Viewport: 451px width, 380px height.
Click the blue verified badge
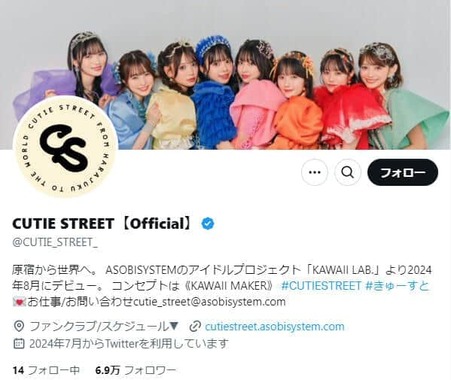208,224
